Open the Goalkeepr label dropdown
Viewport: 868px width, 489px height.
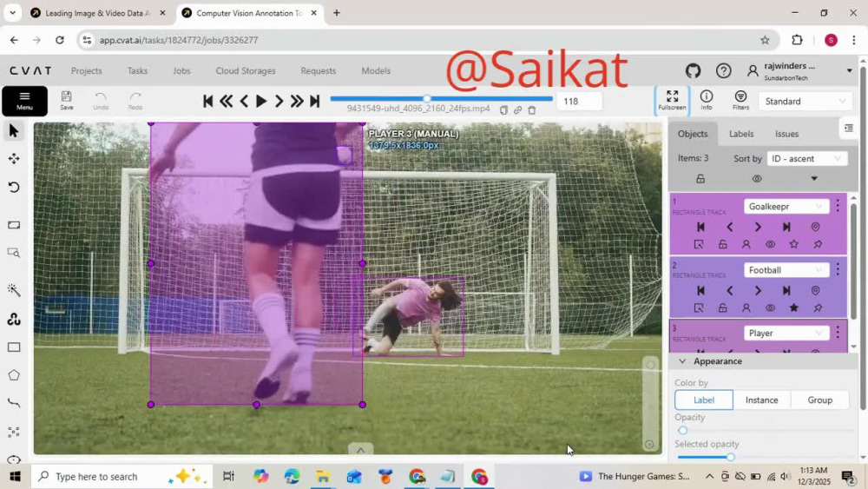point(786,207)
